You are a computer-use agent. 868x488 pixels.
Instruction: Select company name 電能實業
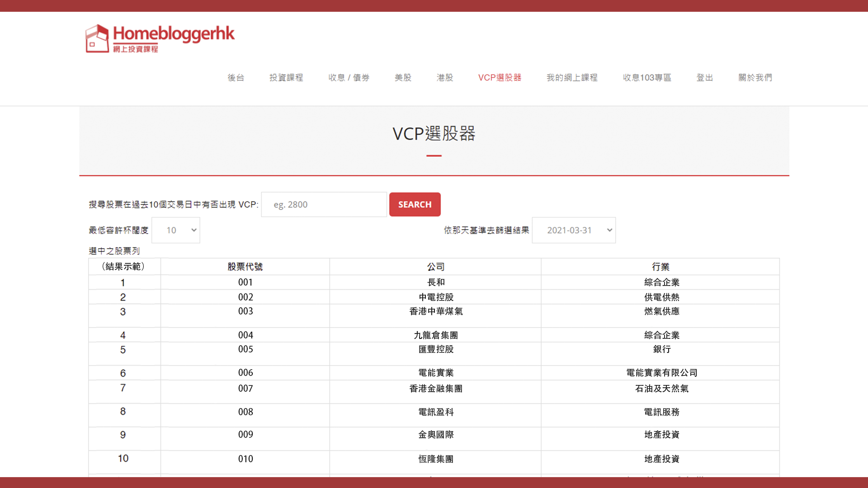[x=436, y=373]
